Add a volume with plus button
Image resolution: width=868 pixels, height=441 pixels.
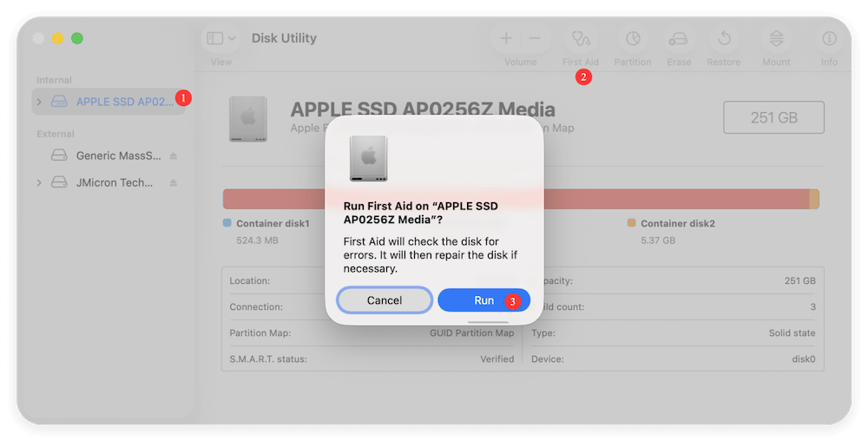[x=506, y=38]
